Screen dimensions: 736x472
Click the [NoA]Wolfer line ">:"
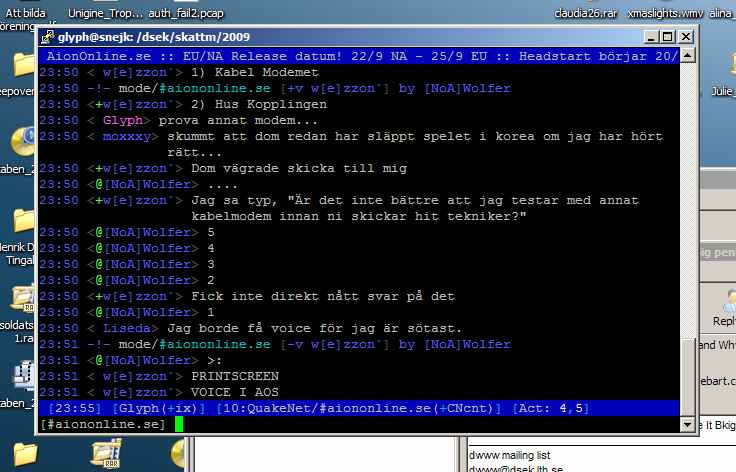pyautogui.click(x=215, y=360)
